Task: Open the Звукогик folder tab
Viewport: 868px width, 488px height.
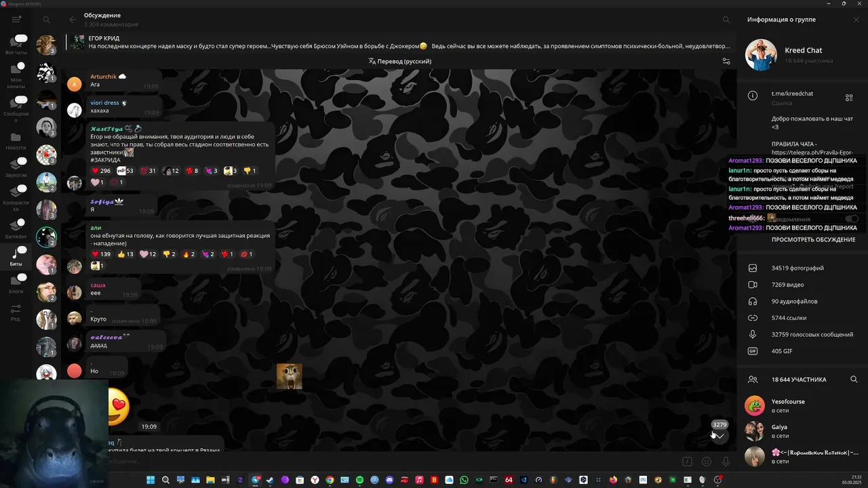Action: pos(16,168)
